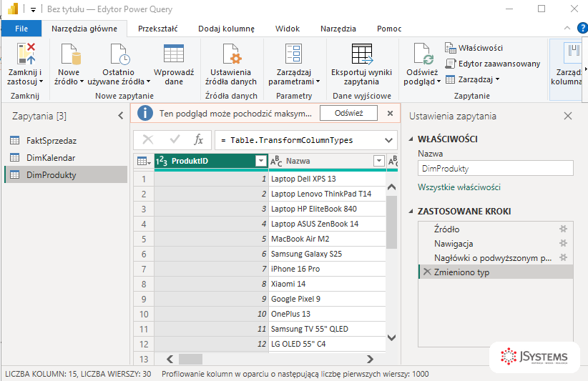Viewport: 588px width, 381px height.
Task: Select the DimKalendar query
Action: 66,158
